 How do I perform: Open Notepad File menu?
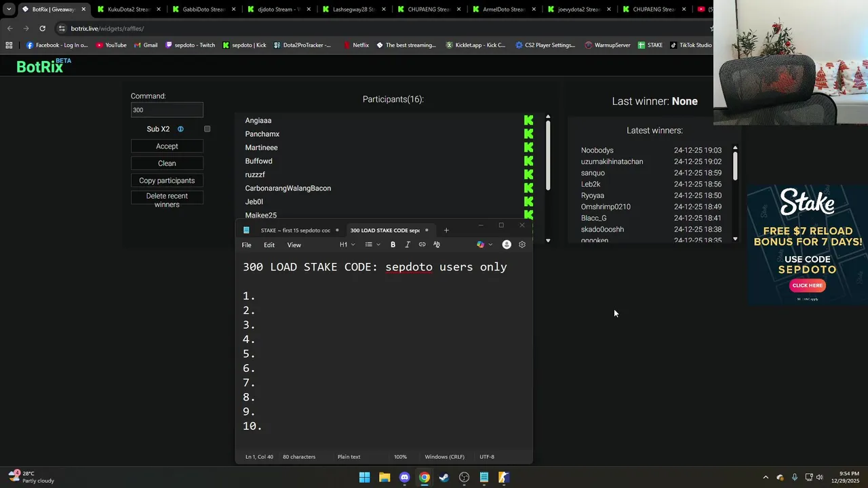click(x=247, y=245)
